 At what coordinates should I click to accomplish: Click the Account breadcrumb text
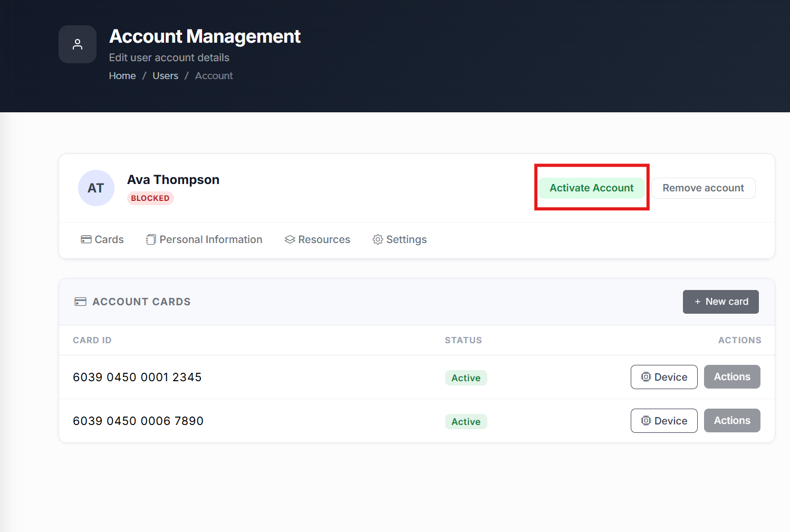click(214, 76)
